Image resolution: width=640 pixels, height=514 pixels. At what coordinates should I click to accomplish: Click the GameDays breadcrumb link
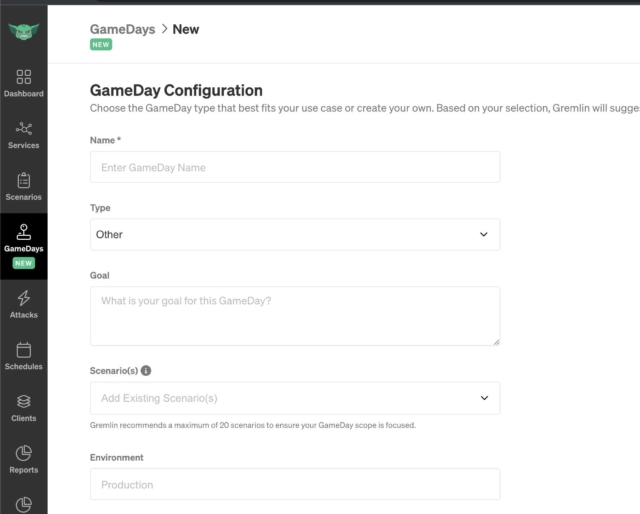(122, 29)
